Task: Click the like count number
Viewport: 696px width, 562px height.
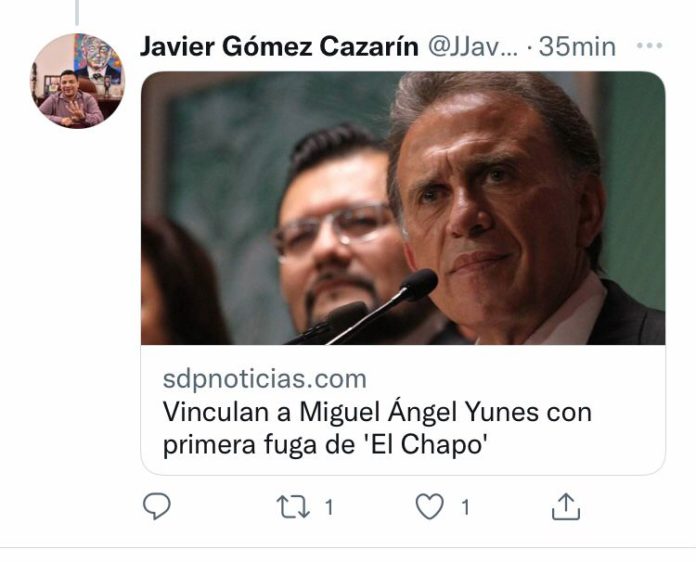Action: pyautogui.click(x=465, y=507)
